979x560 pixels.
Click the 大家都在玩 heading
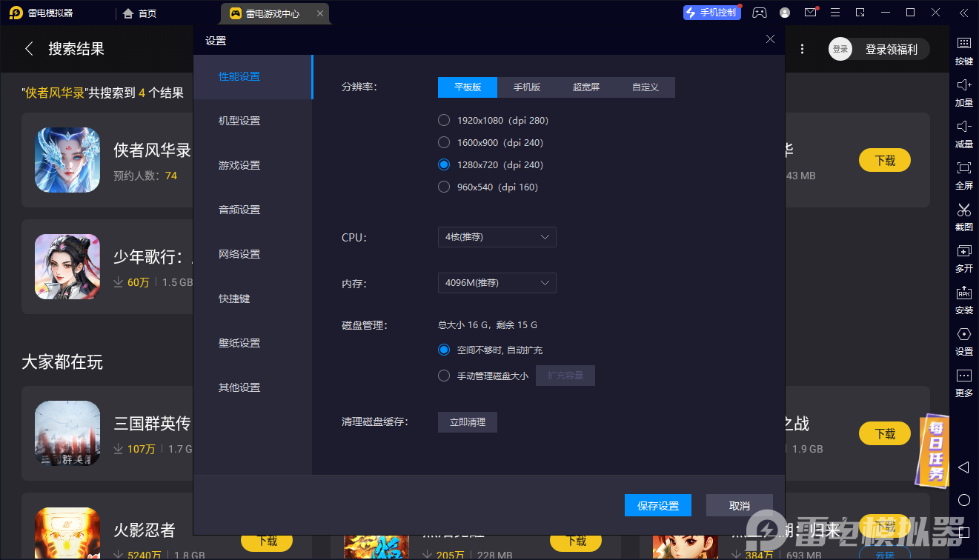(62, 362)
